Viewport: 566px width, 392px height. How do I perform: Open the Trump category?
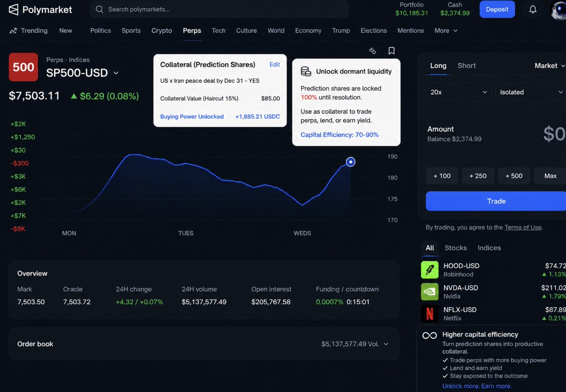(341, 31)
